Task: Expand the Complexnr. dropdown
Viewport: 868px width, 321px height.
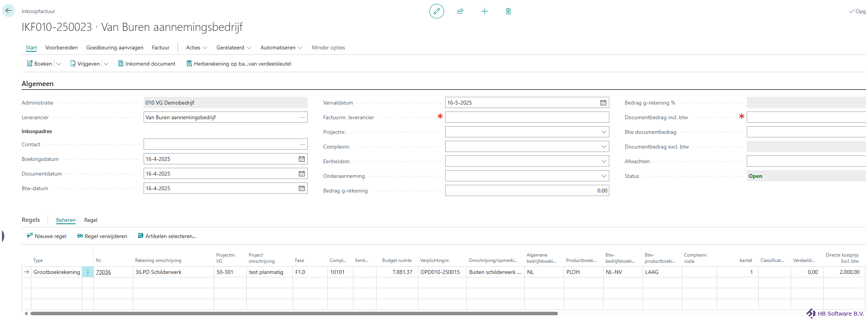Action: click(604, 147)
